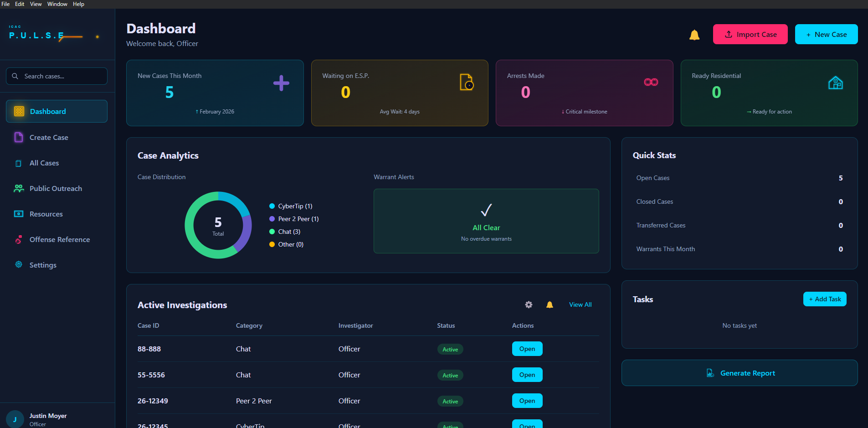Open Offense Reference page
Image resolution: width=868 pixels, height=428 pixels.
click(56, 239)
